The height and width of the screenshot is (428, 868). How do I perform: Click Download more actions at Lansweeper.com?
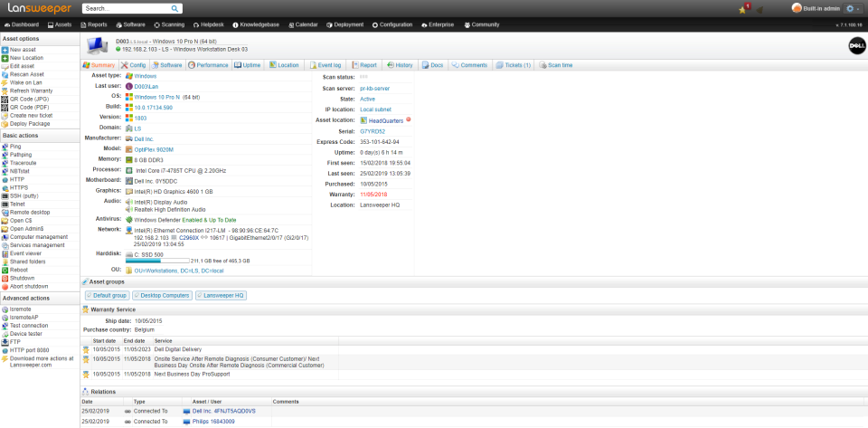click(x=42, y=362)
